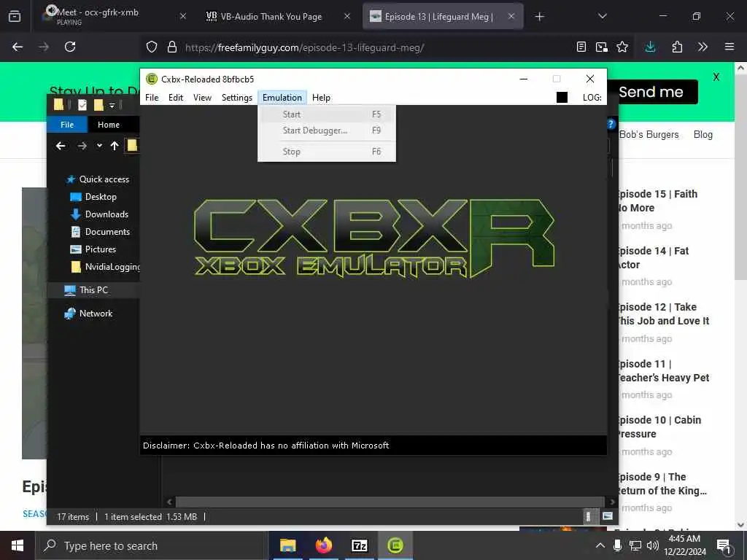Open the Help menu in Cxbx-Reloaded
This screenshot has height=560, width=747.
click(x=321, y=98)
